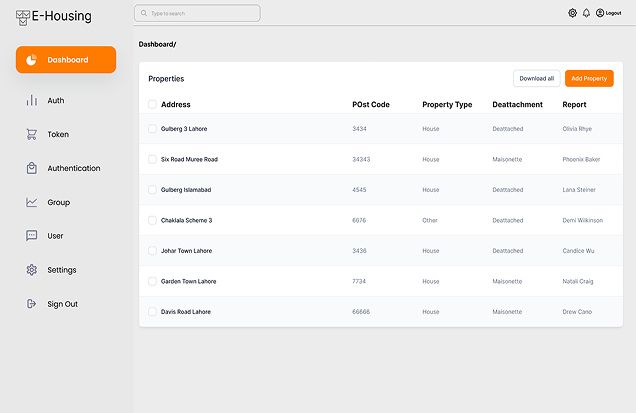Image resolution: width=636 pixels, height=413 pixels.
Task: Toggle the select-all checkbox beside Address
Action: point(152,104)
